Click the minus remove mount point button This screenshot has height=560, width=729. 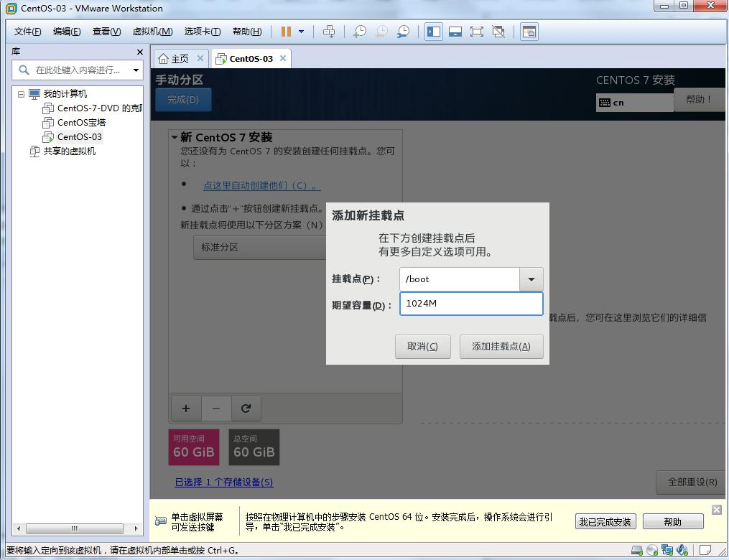[x=216, y=409]
